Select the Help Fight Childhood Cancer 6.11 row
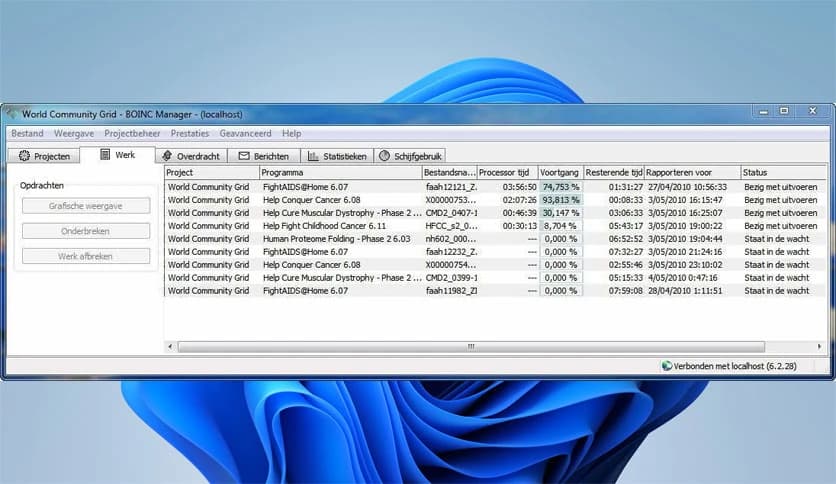The height and width of the screenshot is (484, 836). (x=496, y=226)
